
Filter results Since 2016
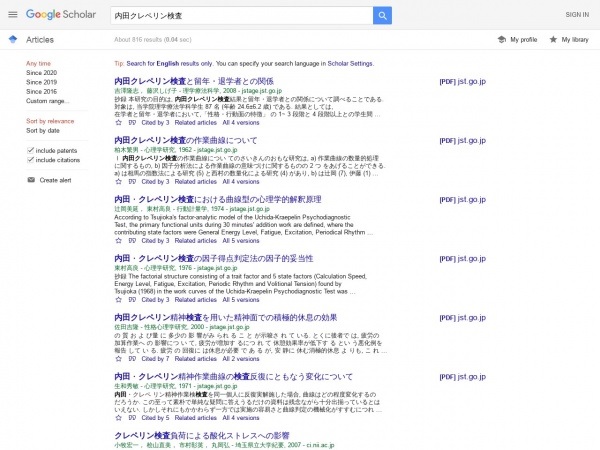point(41,91)
